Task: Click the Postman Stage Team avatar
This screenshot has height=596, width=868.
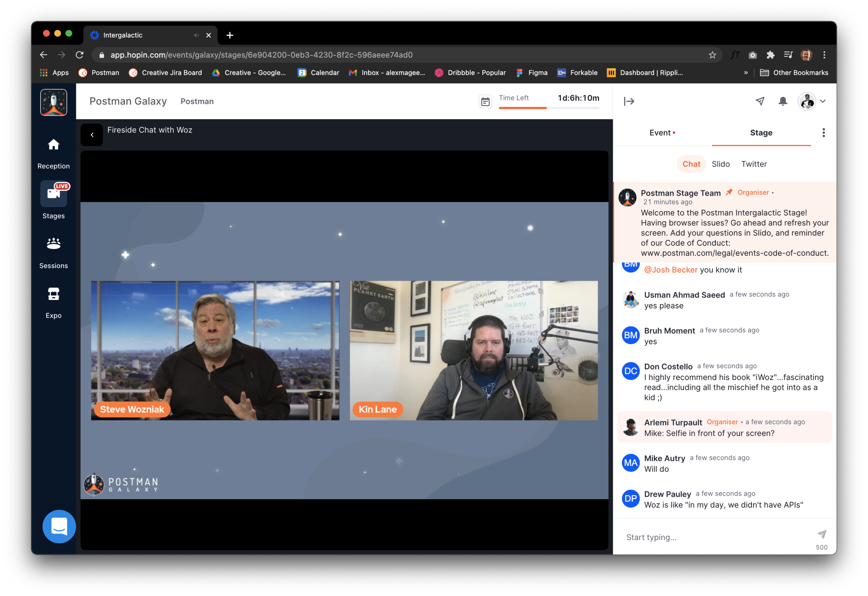Action: [627, 197]
